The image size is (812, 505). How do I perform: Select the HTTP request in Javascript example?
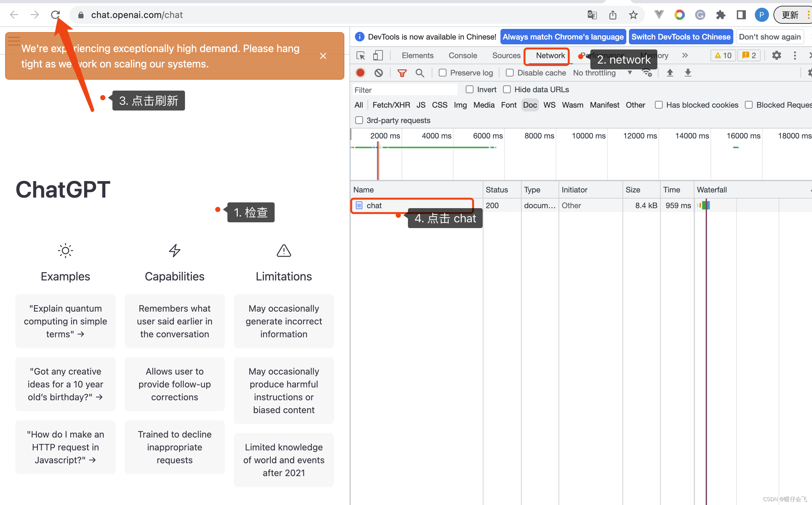(66, 447)
